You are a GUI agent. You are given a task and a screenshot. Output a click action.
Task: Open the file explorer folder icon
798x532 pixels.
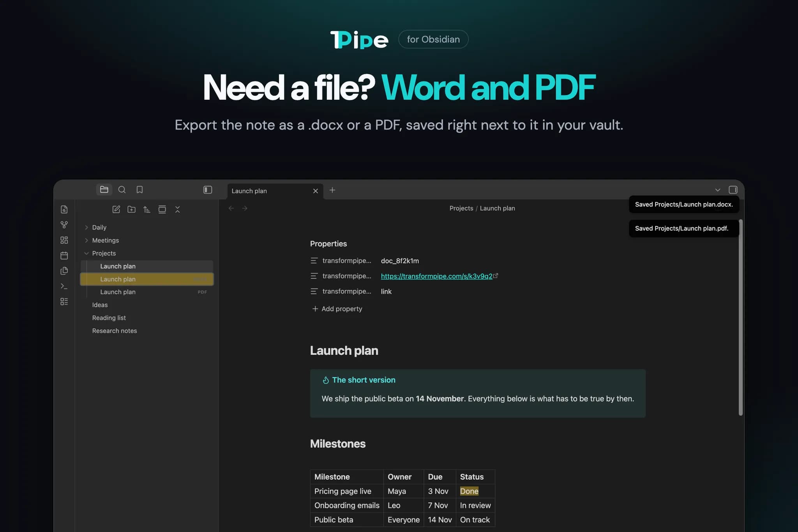(x=104, y=190)
